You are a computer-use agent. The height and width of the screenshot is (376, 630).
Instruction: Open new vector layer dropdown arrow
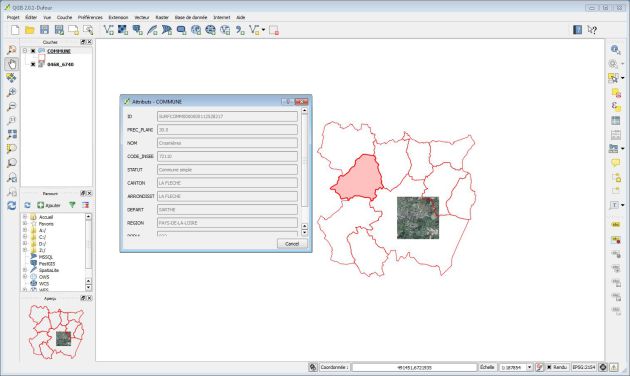(264, 30)
